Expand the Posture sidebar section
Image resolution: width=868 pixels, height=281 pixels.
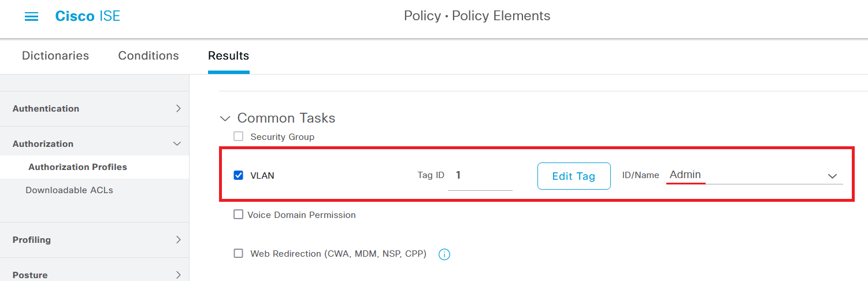point(178,275)
